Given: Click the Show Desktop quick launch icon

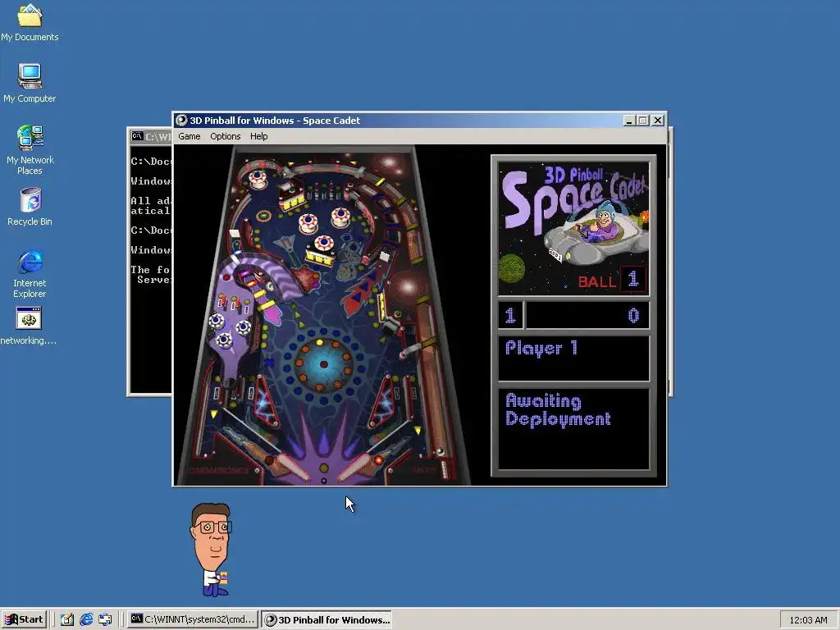Looking at the screenshot, I should click(67, 619).
